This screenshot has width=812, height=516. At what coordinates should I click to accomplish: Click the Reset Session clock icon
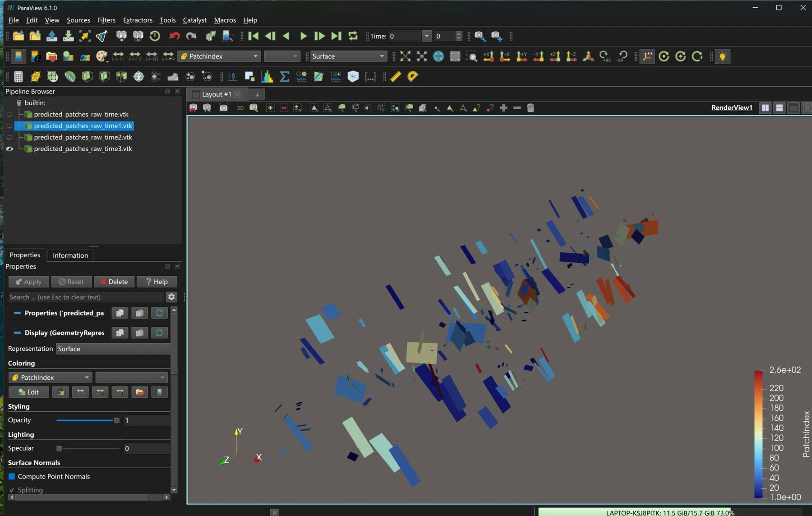[x=155, y=36]
